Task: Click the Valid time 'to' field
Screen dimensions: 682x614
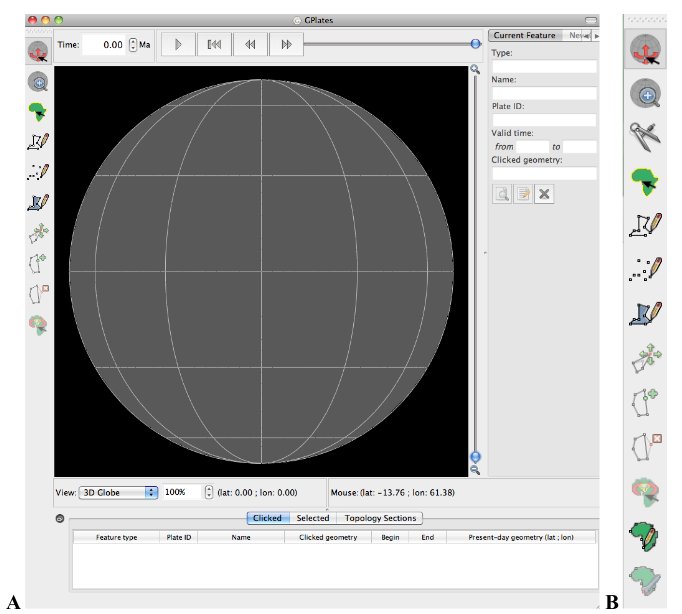Action: [580, 147]
